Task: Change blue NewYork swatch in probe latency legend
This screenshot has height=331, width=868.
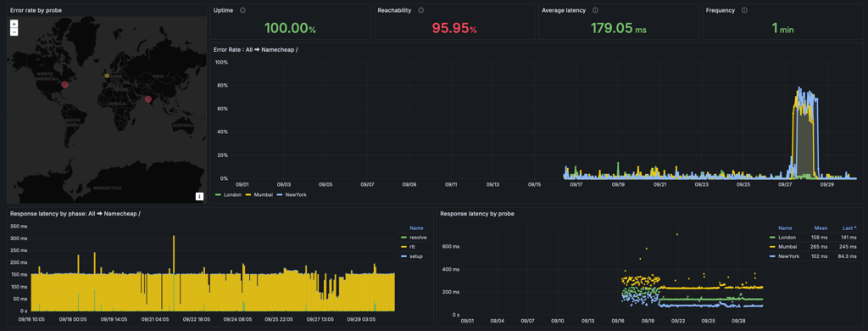Action: (x=773, y=256)
